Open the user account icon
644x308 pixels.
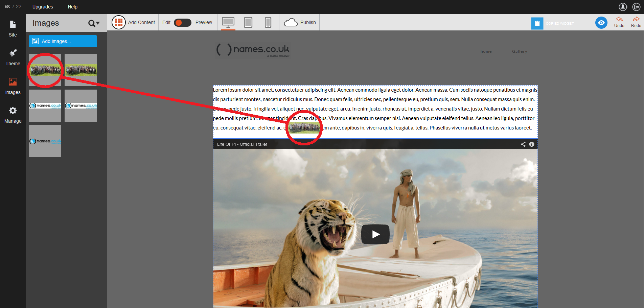coord(623,7)
